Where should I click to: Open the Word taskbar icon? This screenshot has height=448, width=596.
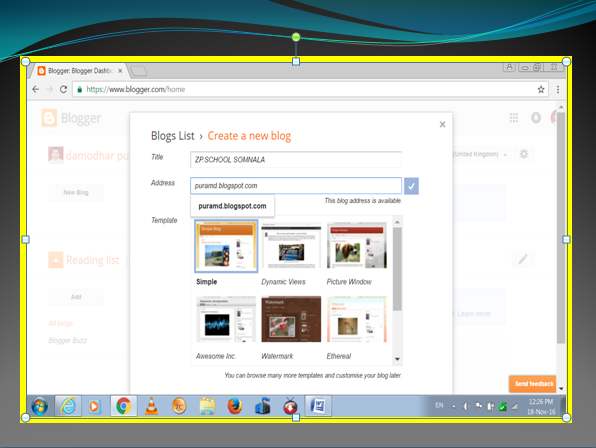click(x=318, y=406)
